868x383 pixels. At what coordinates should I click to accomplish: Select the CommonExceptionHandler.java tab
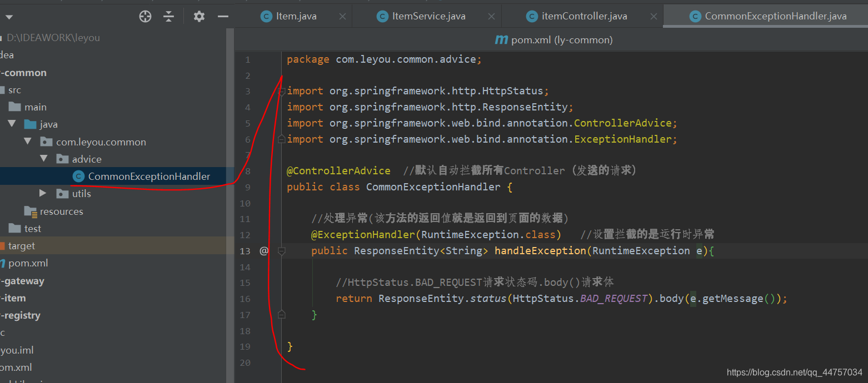tap(776, 16)
